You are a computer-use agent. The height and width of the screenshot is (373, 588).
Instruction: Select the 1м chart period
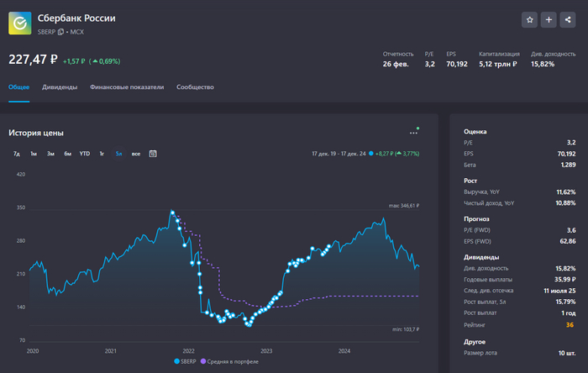(34, 154)
